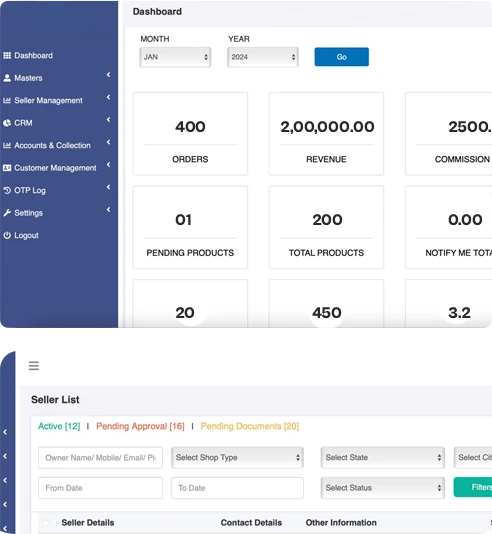
Task: Click the Customer Management card icon
Action: click(x=7, y=168)
